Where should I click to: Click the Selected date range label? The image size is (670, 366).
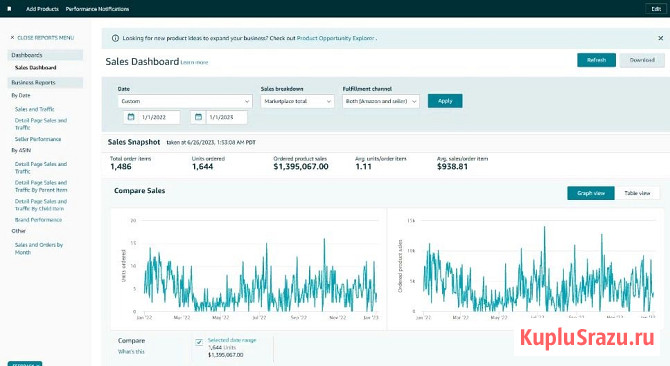coord(232,340)
